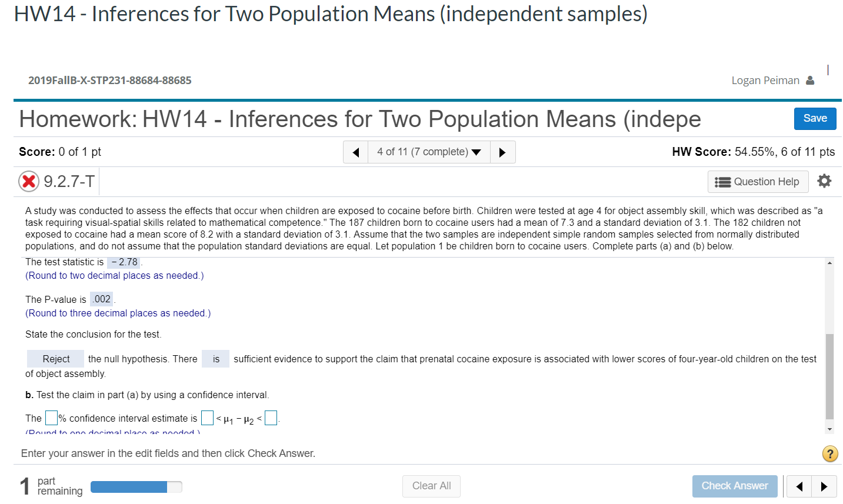Click the parts-remaining progress bar

pyautogui.click(x=136, y=486)
